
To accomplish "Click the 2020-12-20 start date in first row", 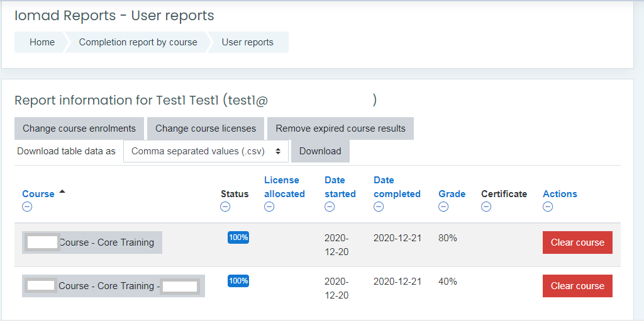I will click(336, 245).
